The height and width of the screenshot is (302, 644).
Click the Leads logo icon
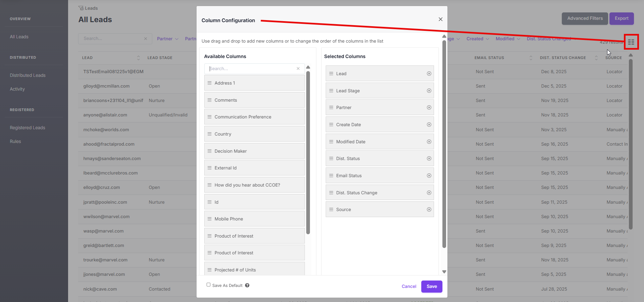[81, 8]
